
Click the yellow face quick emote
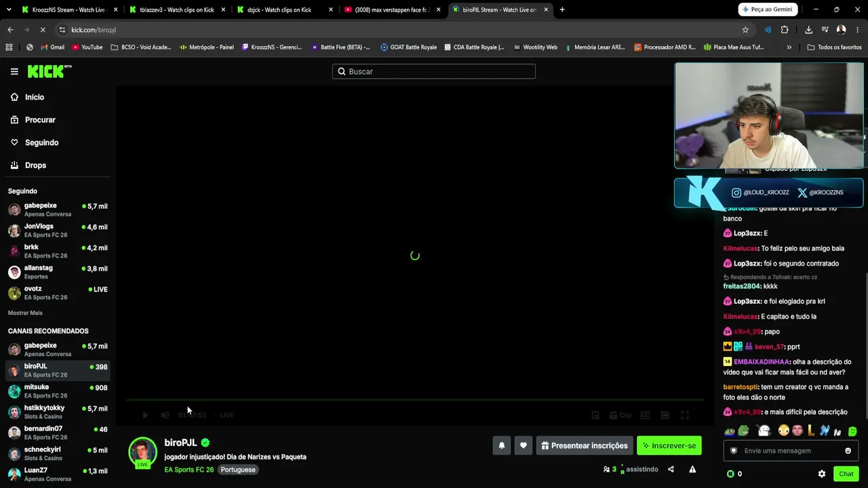tap(784, 431)
